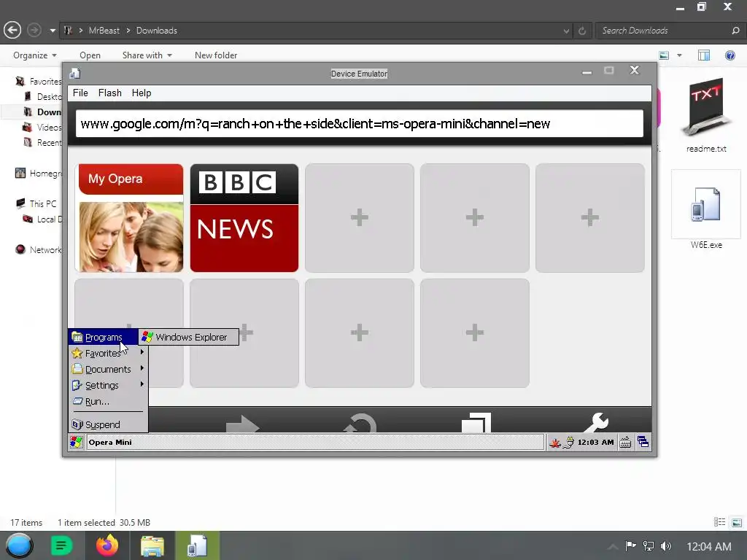Open the Share with dropdown in Explorer
The image size is (747, 560).
(x=147, y=55)
